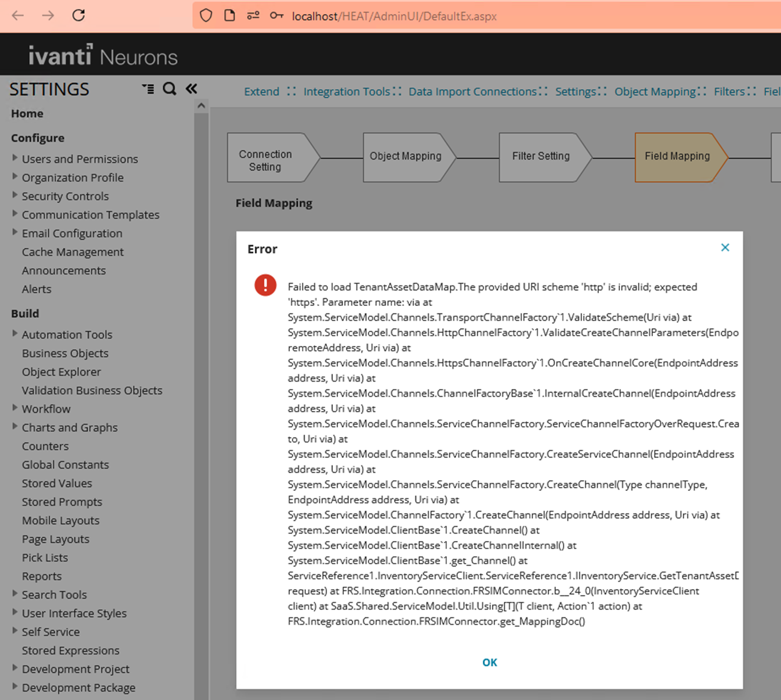Open Business Objects in sidebar
Viewport: 781px width, 700px height.
65,354
